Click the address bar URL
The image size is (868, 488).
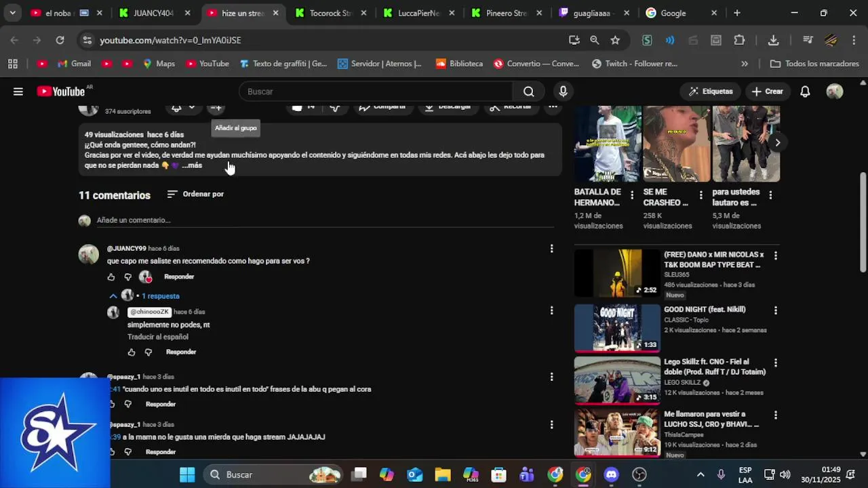coord(170,40)
